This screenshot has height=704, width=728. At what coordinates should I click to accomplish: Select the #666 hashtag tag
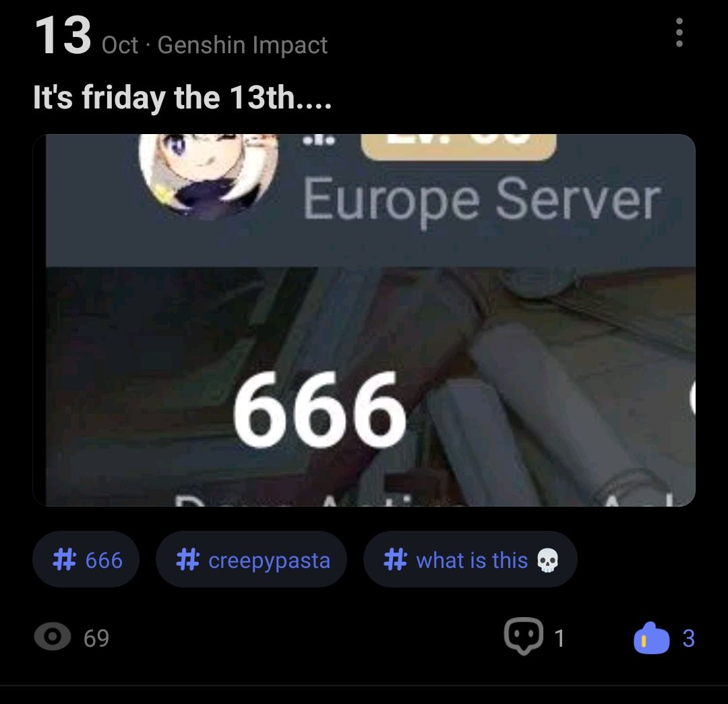86,559
